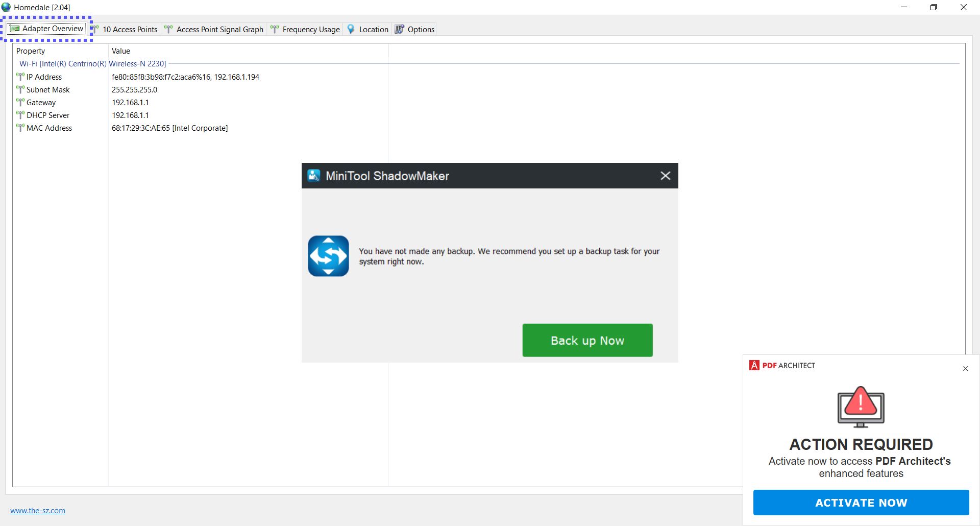Image resolution: width=980 pixels, height=526 pixels.
Task: Click the ACTION REQUIRED heading
Action: [x=861, y=444]
